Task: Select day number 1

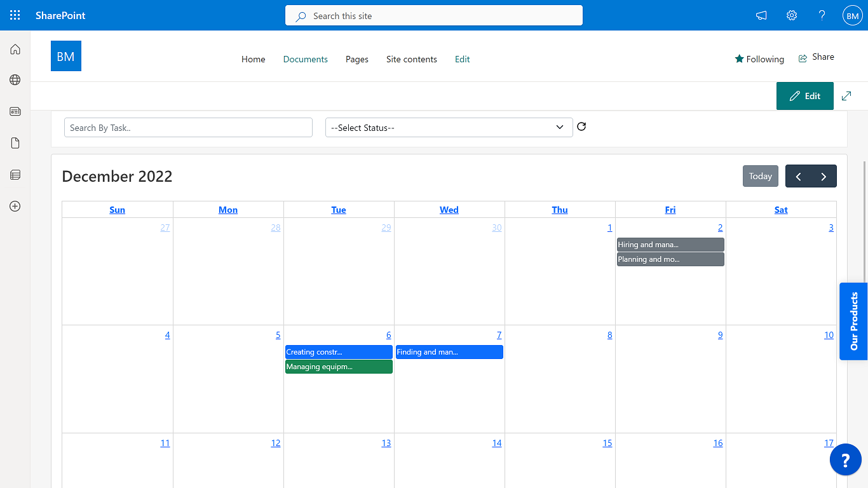Action: (x=610, y=227)
